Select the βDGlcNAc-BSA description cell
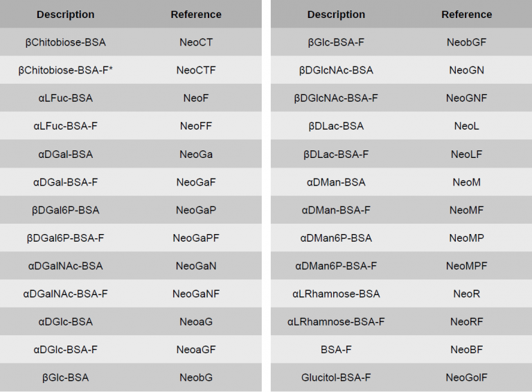Viewport: 532px width, 392px height. [x=336, y=70]
